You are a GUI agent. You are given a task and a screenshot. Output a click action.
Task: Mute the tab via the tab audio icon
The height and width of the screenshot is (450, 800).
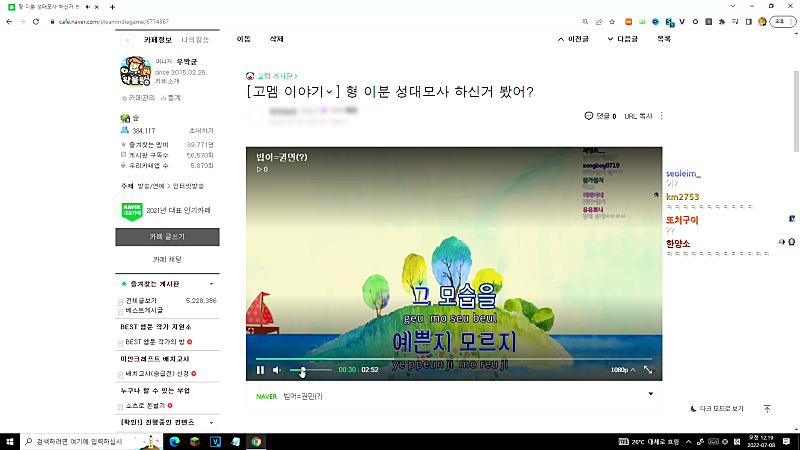(x=88, y=7)
